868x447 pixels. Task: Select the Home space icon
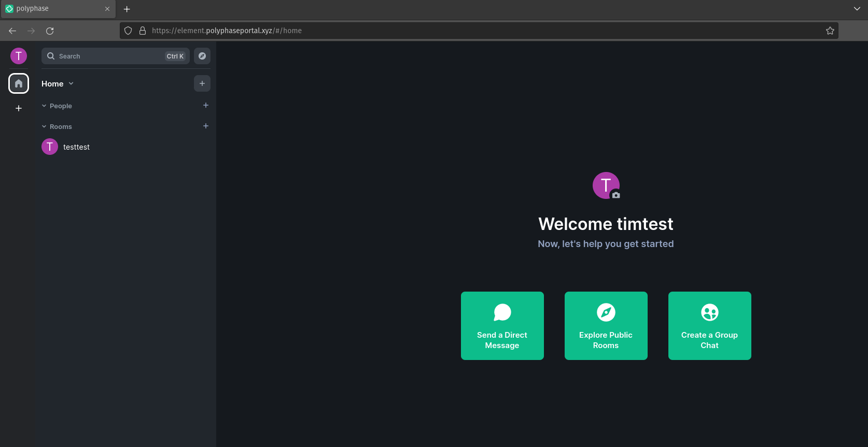pos(19,83)
